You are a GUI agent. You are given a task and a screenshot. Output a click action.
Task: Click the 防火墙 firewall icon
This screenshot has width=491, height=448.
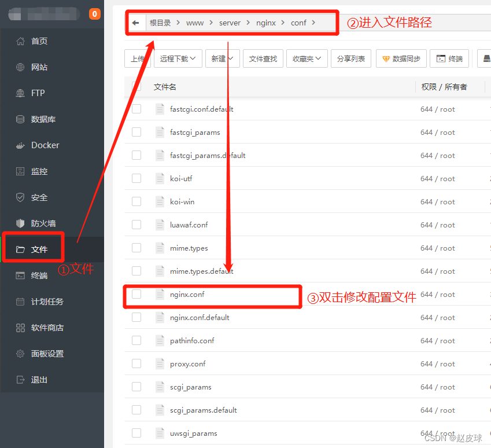(20, 223)
